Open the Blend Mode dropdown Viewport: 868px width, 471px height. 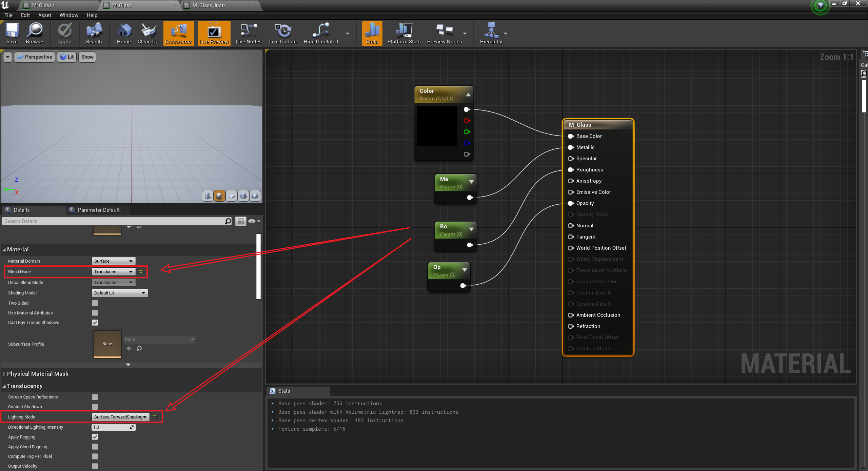point(113,271)
